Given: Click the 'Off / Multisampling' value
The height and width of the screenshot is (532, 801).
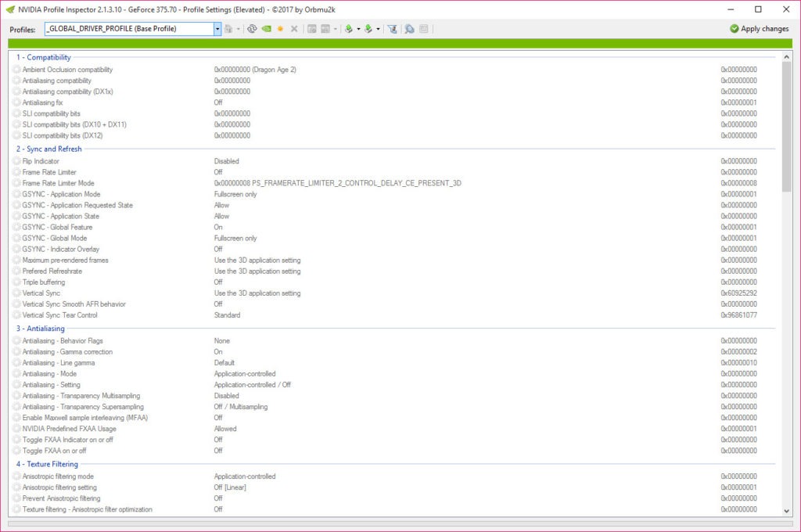Looking at the screenshot, I should (241, 407).
